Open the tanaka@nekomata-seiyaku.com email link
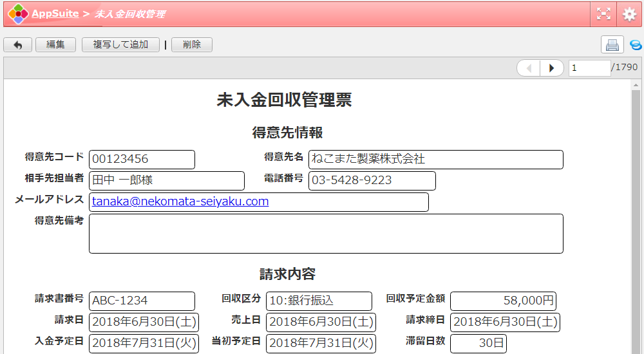Screen dimensions: 644x354 [x=180, y=201]
